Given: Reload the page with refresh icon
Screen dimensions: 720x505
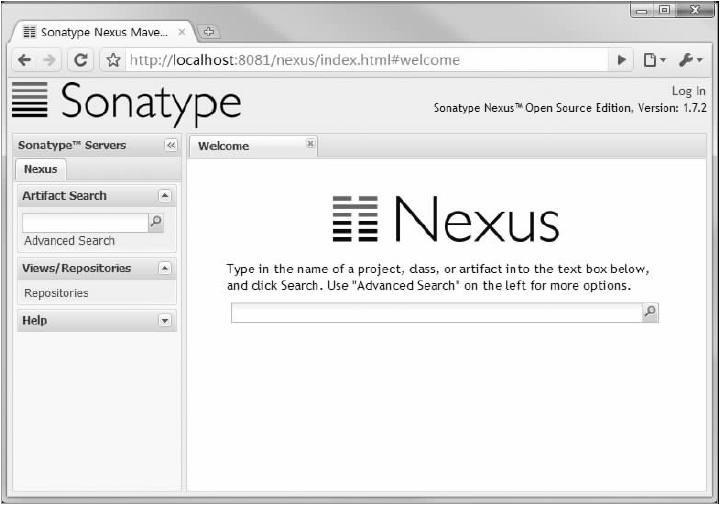Looking at the screenshot, I should click(82, 60).
